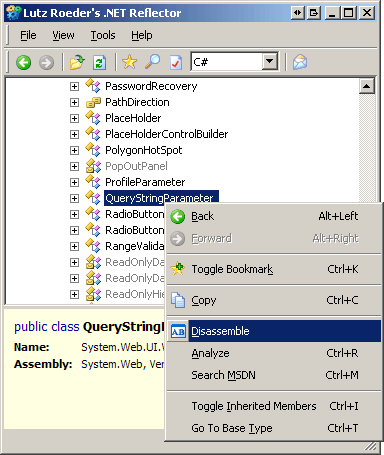Image resolution: width=384 pixels, height=455 pixels.
Task: Select the PolygonHotSpot tree item
Action: coord(144,150)
